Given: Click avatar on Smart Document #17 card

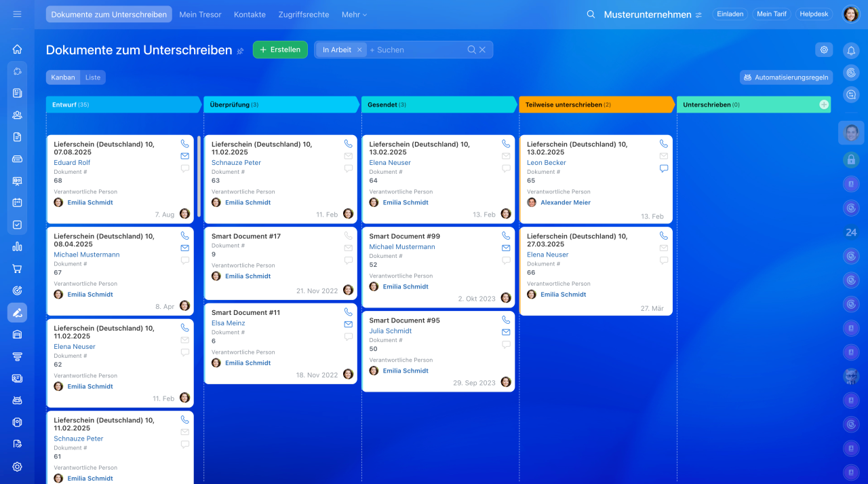Looking at the screenshot, I should tap(349, 290).
